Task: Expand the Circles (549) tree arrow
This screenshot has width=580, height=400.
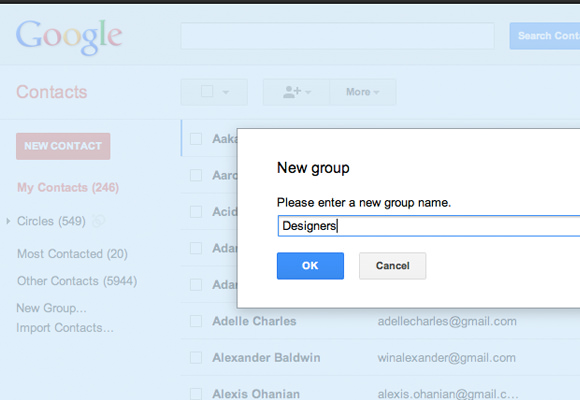Action: pyautogui.click(x=8, y=221)
